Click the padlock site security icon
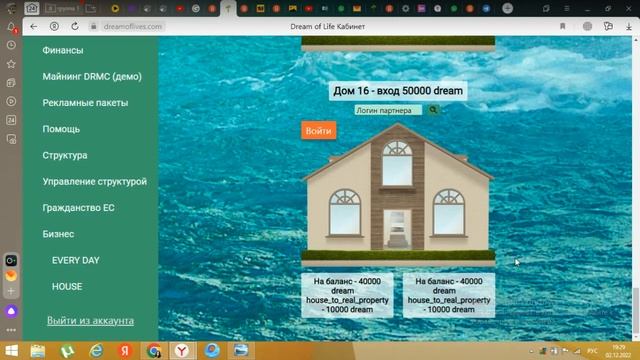The width and height of the screenshot is (640, 360). [x=93, y=27]
